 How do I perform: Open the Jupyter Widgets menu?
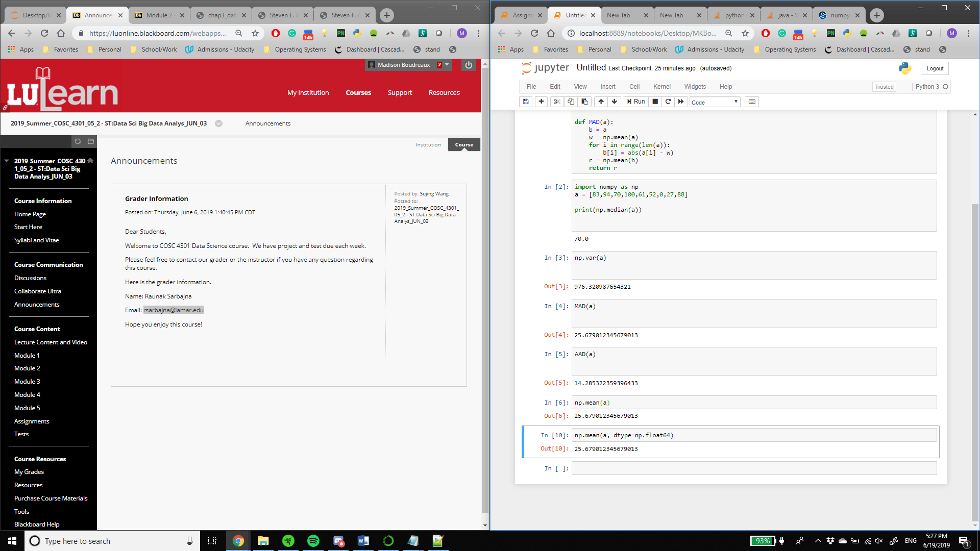point(695,87)
